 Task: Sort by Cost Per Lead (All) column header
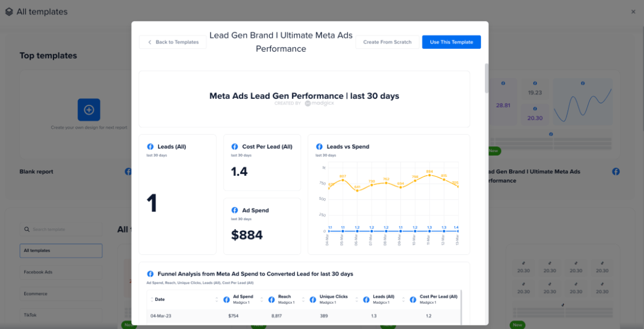click(403, 299)
